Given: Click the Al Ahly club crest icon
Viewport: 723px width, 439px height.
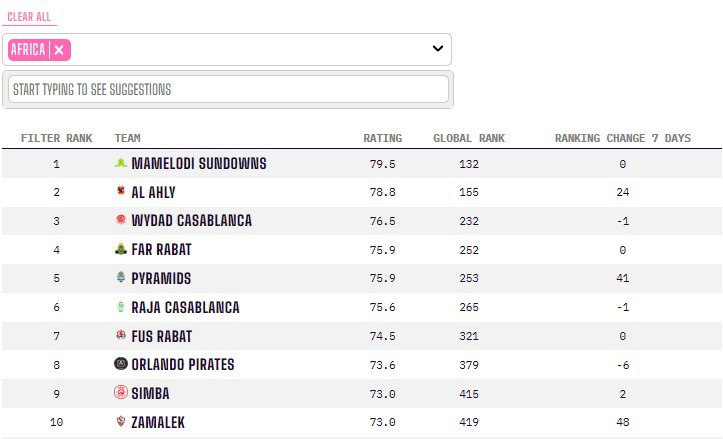Looking at the screenshot, I should click(121, 192).
